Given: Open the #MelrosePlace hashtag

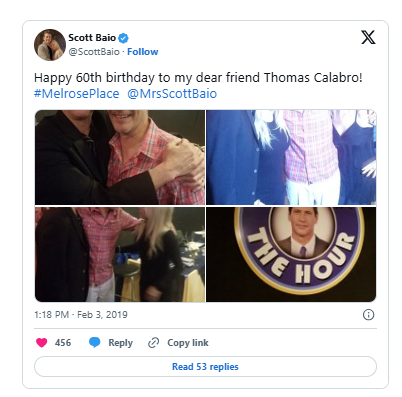Looking at the screenshot, I should coord(77,94).
